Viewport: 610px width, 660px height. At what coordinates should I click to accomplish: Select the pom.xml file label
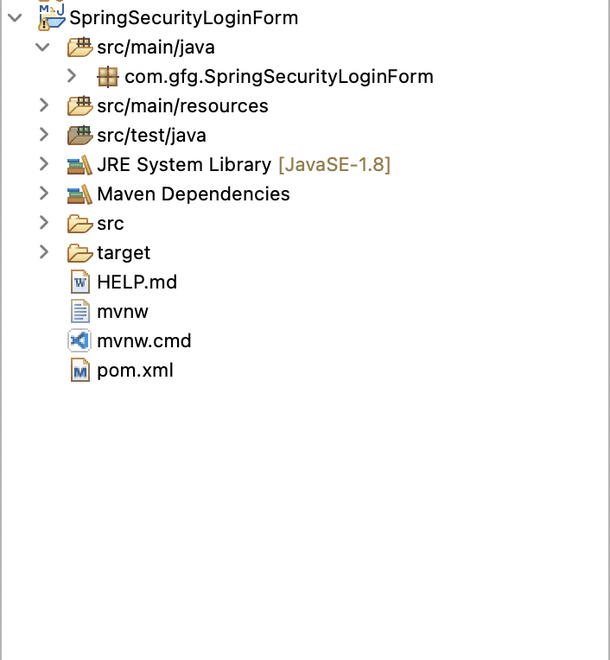click(x=135, y=371)
